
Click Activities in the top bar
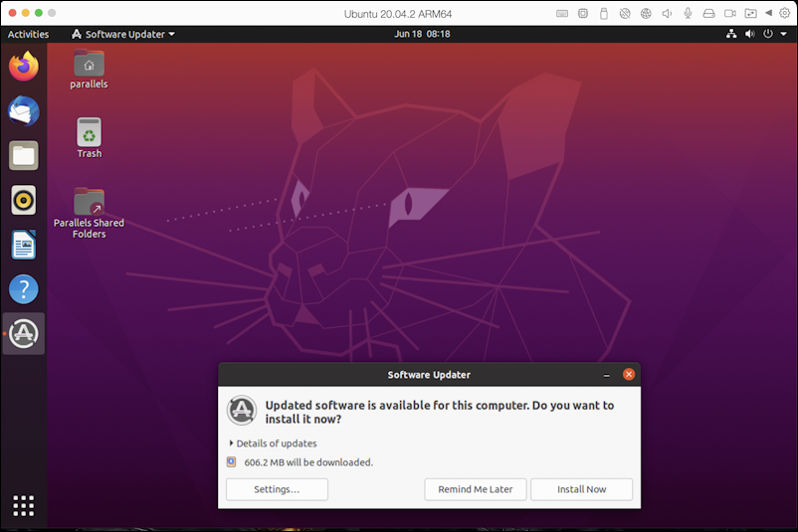29,34
